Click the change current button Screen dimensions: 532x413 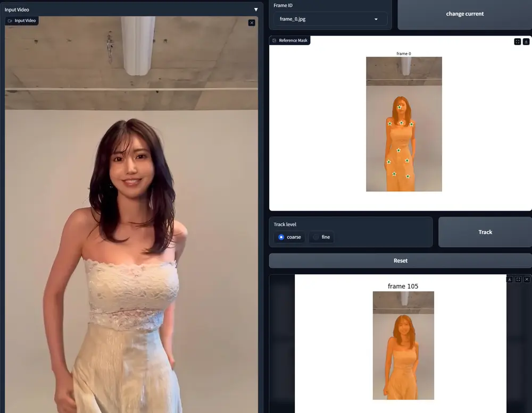pyautogui.click(x=464, y=14)
